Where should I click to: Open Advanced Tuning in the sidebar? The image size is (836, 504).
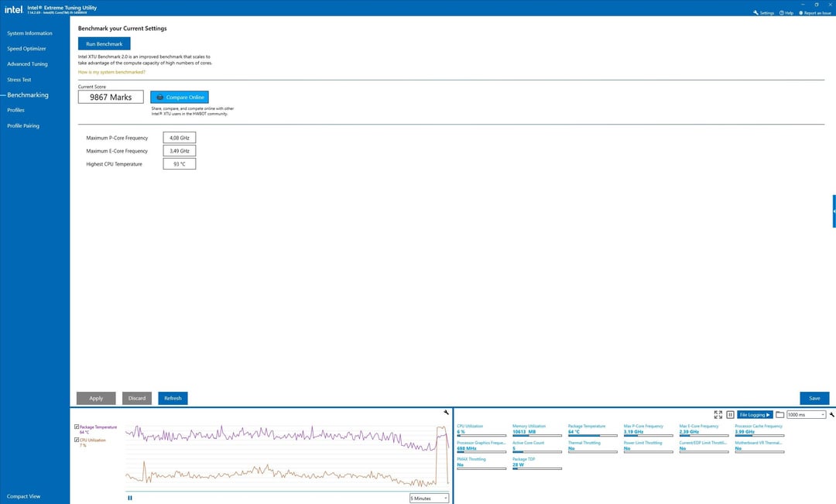27,64
